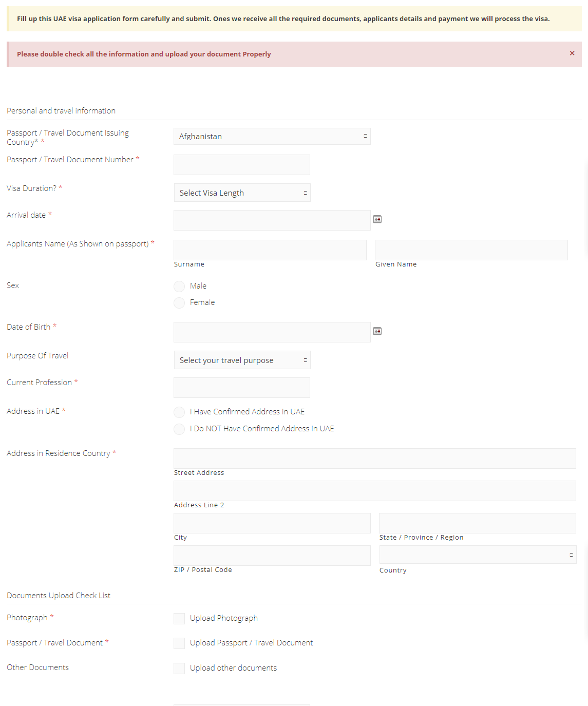Click the Surname input field
The height and width of the screenshot is (706, 588).
click(x=269, y=250)
